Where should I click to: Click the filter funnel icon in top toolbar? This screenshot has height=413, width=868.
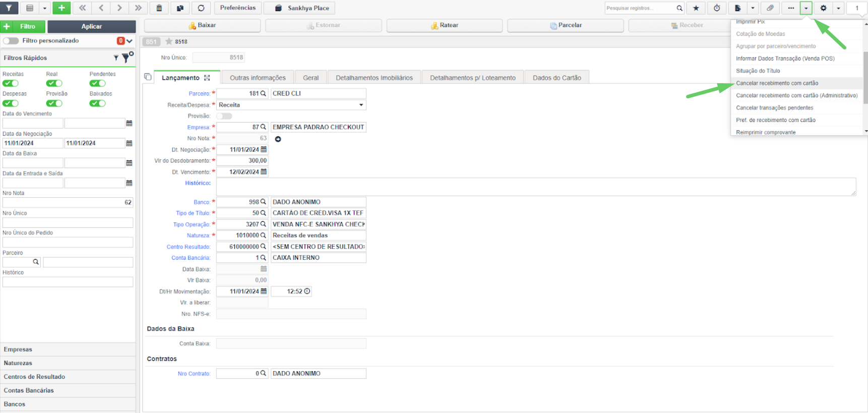pos(9,8)
